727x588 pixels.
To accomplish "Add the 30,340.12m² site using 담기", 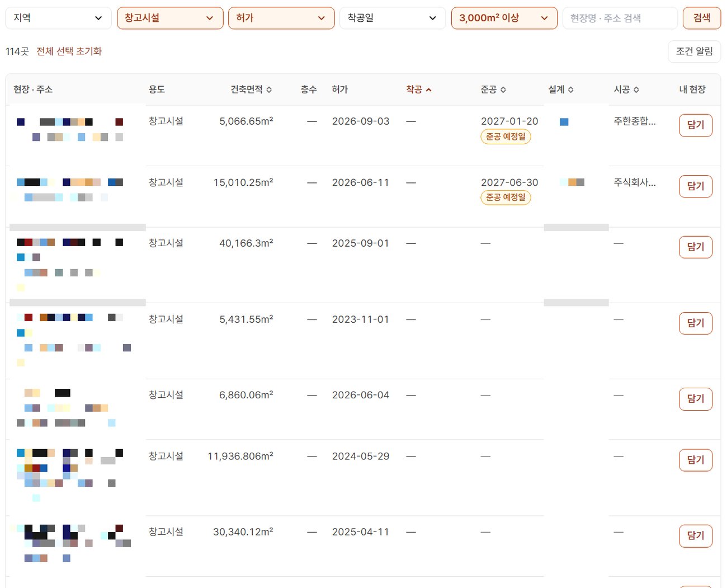I will click(x=696, y=535).
